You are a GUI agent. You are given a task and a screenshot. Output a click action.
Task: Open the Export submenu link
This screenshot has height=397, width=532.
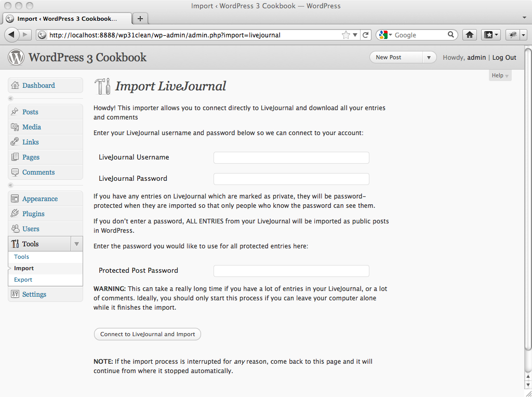(23, 280)
